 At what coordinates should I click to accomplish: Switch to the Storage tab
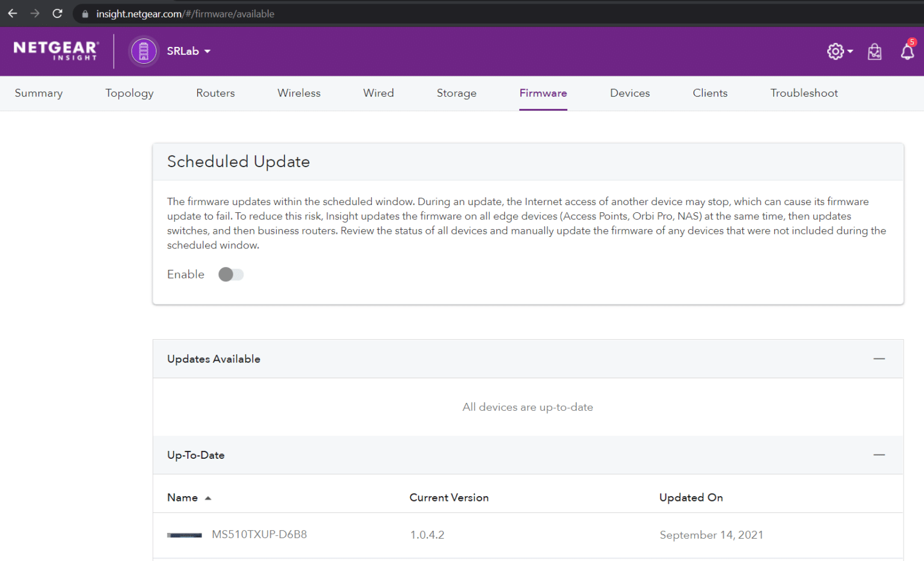tap(457, 93)
